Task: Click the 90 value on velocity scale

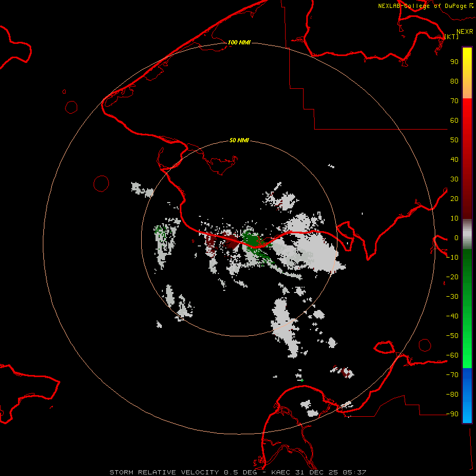Action: point(454,62)
